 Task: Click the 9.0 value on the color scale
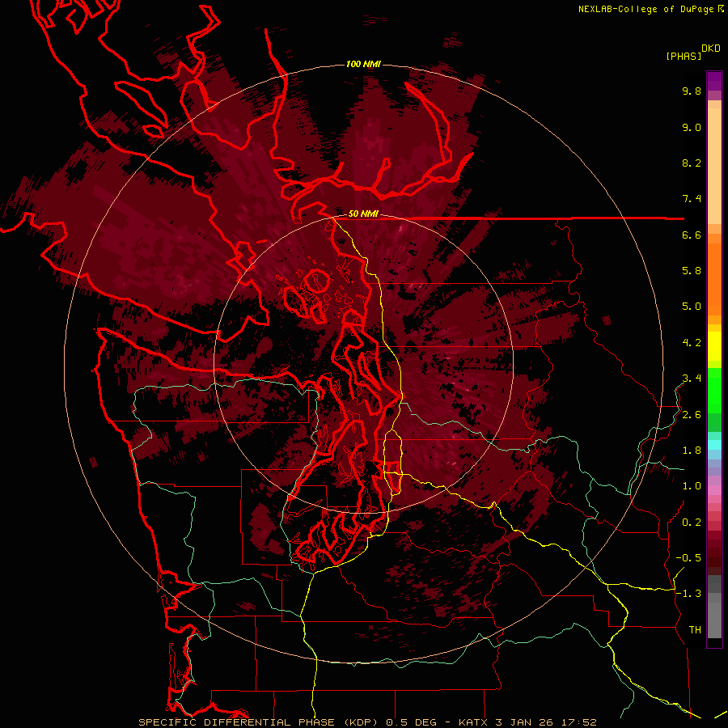692,127
